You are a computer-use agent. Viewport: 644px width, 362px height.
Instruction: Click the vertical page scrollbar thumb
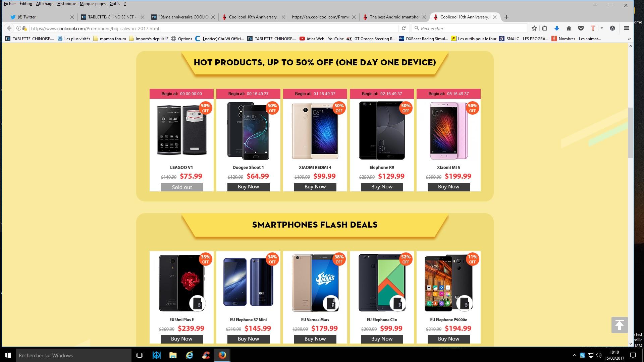(x=630, y=133)
